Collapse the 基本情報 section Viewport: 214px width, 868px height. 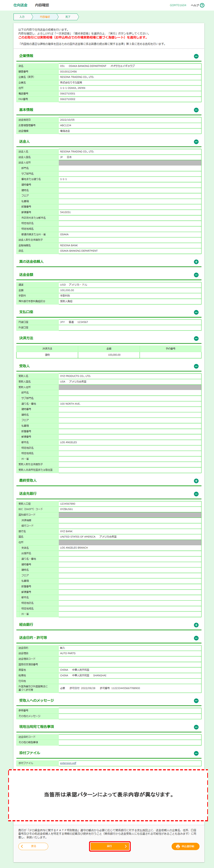click(196, 110)
